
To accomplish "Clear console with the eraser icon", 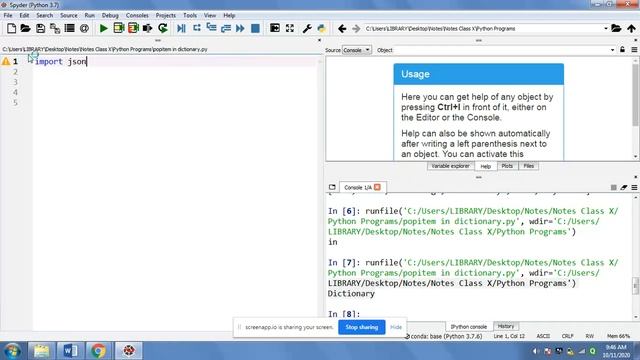I will click(624, 187).
